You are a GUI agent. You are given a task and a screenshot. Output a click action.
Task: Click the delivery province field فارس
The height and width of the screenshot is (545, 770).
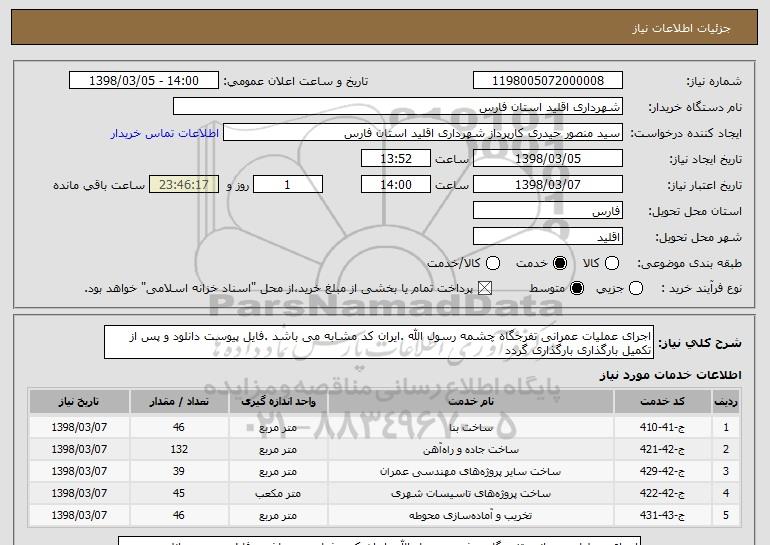pos(548,211)
